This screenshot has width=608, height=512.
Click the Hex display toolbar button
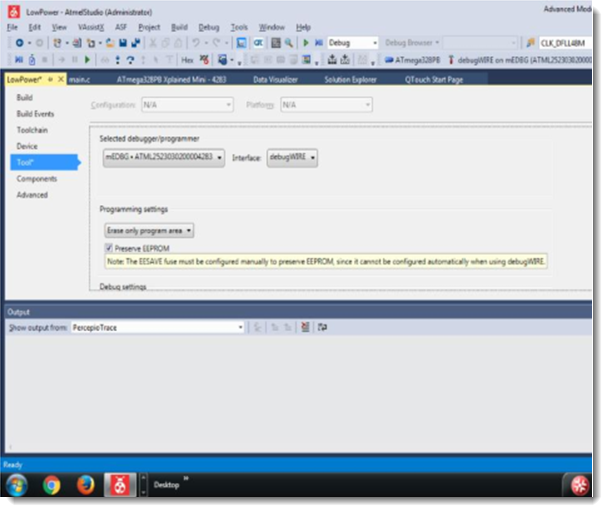pyautogui.click(x=187, y=60)
